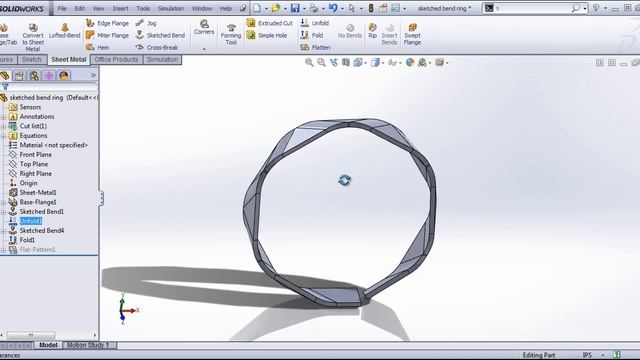The image size is (640, 360).
Task: Open the File menu
Action: [62, 8]
